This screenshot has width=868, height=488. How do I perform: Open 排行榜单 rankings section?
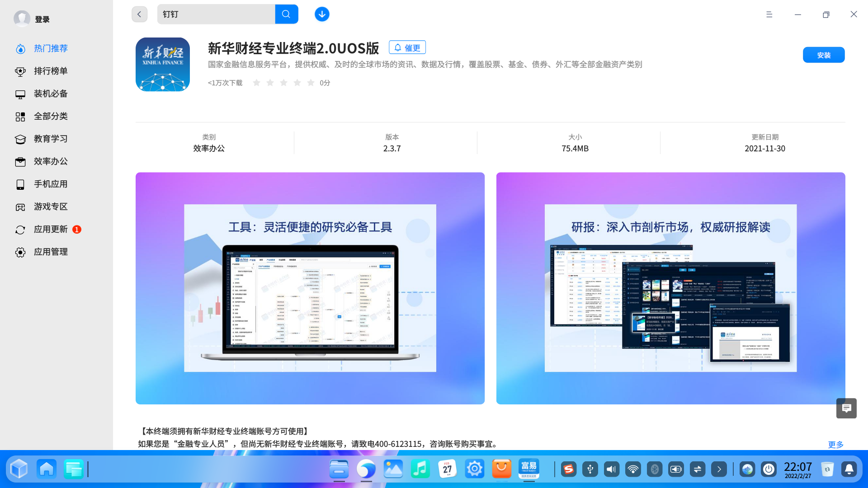point(51,71)
